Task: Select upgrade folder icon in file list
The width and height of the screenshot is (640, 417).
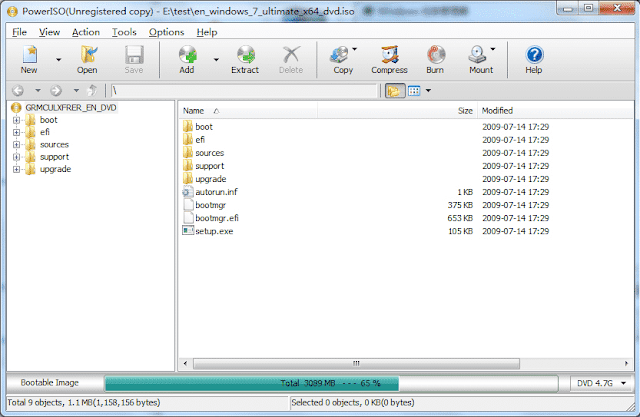Action: [188, 179]
